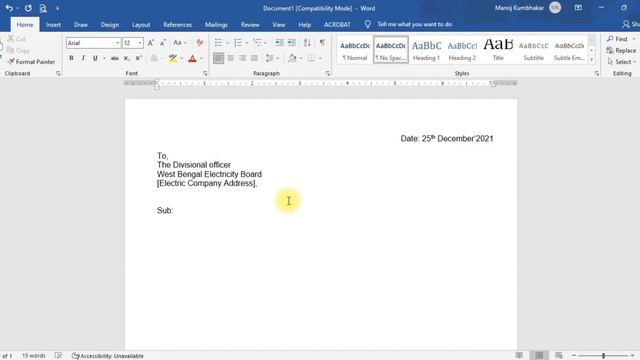Screen dimensions: 640x360
Task: Toggle Italic formatting
Action: (x=83, y=58)
